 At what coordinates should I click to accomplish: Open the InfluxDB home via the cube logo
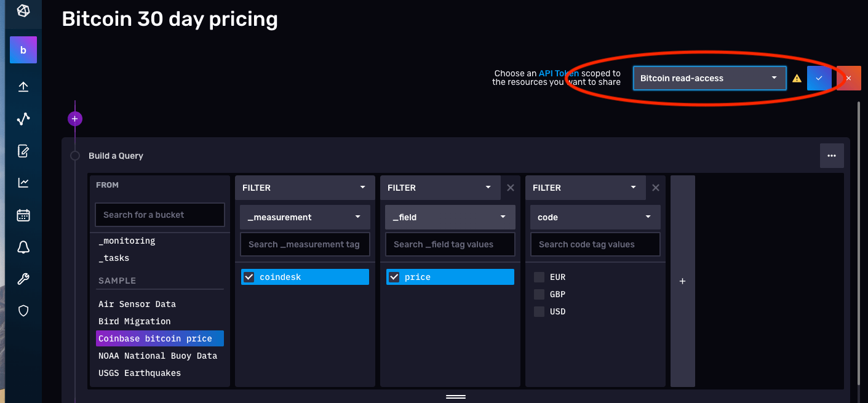23,10
